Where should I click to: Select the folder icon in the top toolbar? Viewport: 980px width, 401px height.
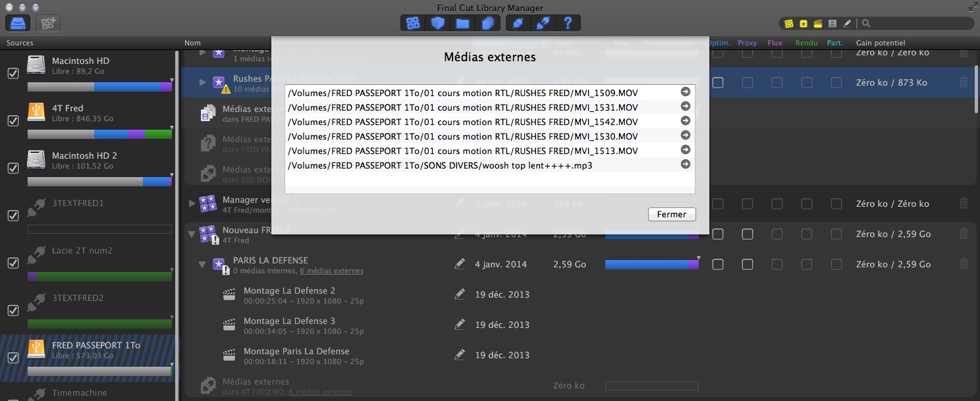pos(462,22)
